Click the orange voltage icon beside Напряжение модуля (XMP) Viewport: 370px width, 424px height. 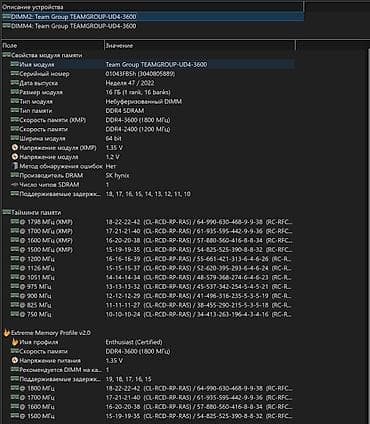15,147
